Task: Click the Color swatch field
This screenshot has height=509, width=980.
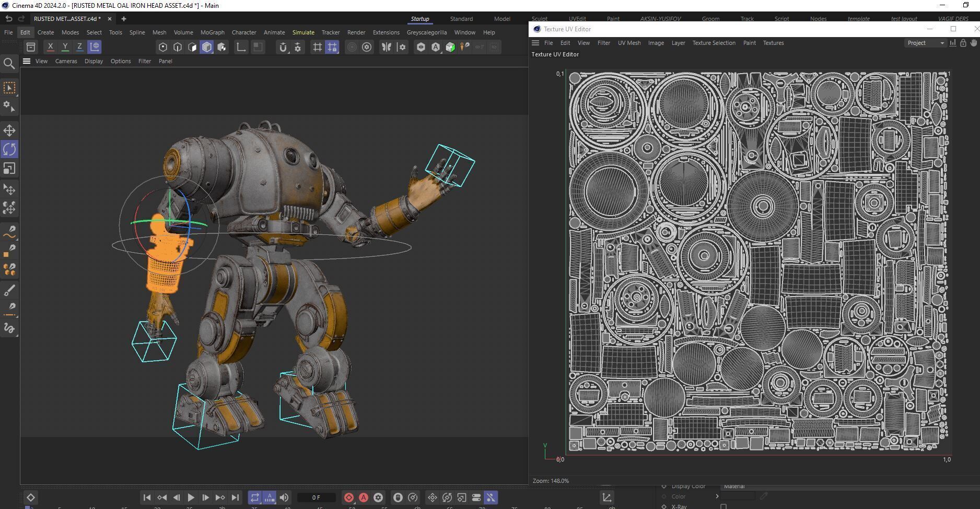Action: coord(738,496)
